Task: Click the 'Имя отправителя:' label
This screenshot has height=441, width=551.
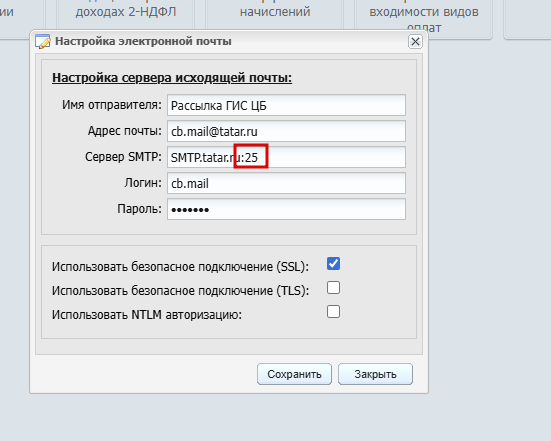Action: pyautogui.click(x=112, y=105)
